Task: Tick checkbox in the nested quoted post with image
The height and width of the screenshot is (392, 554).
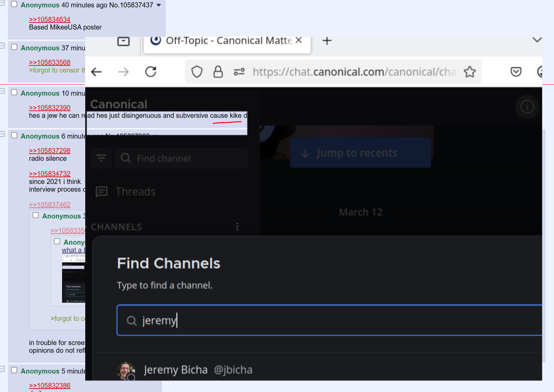Action: tap(57, 241)
